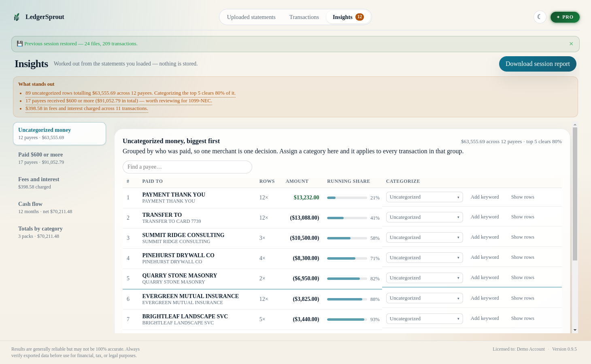Screen dimensions: 591x364
Task: Click the vertical scrollbar thumb of the table
Action: 575,194
